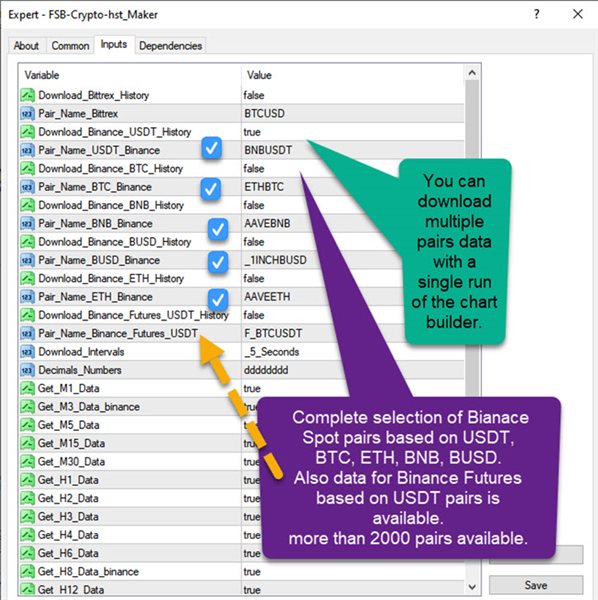Click the Get_H12_Data row icon
Screen dimensions: 598x600
28,589
